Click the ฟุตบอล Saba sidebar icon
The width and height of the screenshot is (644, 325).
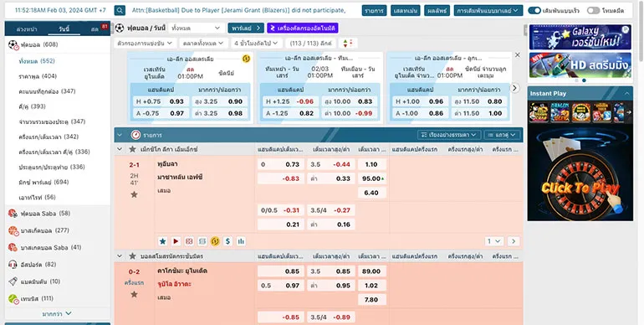13,214
